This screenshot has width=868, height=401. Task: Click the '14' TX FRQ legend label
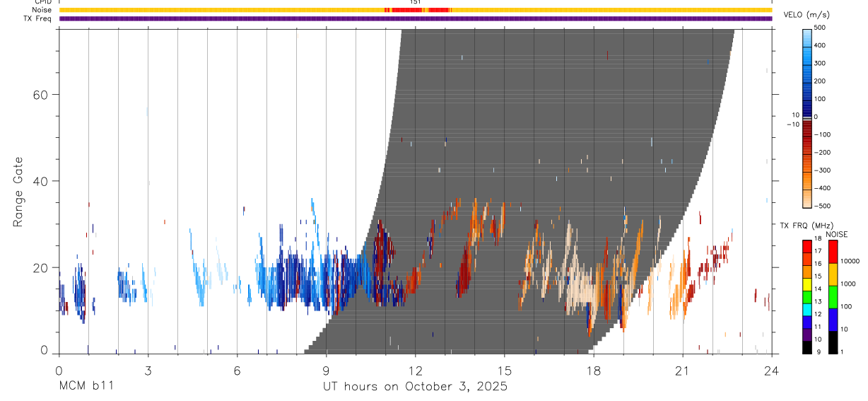[818, 289]
